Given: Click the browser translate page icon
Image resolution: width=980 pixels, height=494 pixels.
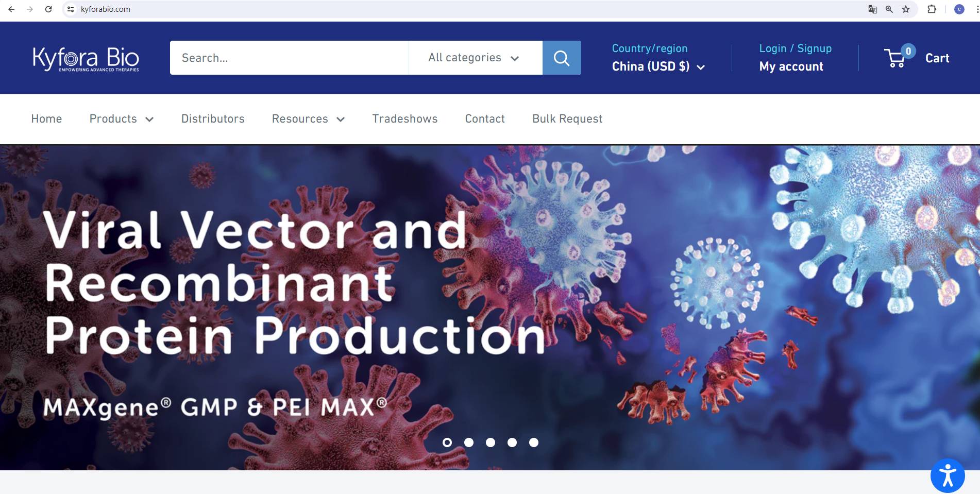Looking at the screenshot, I should [872, 9].
